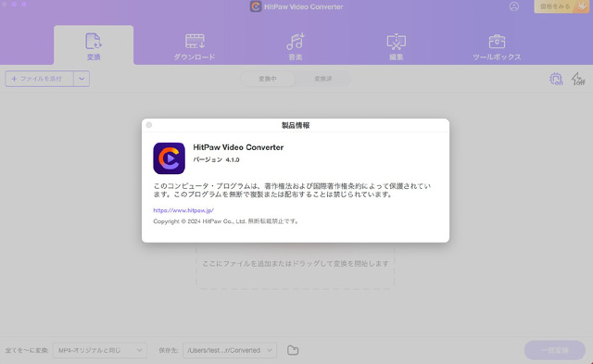Select the 変換済 (Converted) tab
Viewport: 593px width, 364px height.
(323, 79)
